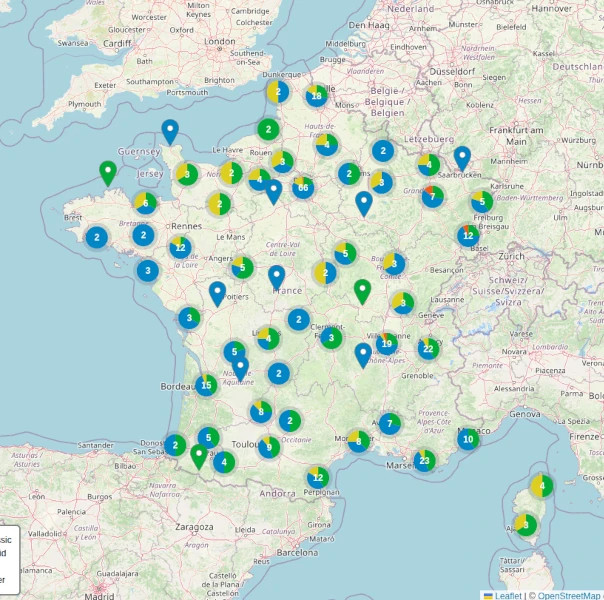
Task: Expand the 23 cluster near Marseille
Action: click(425, 461)
